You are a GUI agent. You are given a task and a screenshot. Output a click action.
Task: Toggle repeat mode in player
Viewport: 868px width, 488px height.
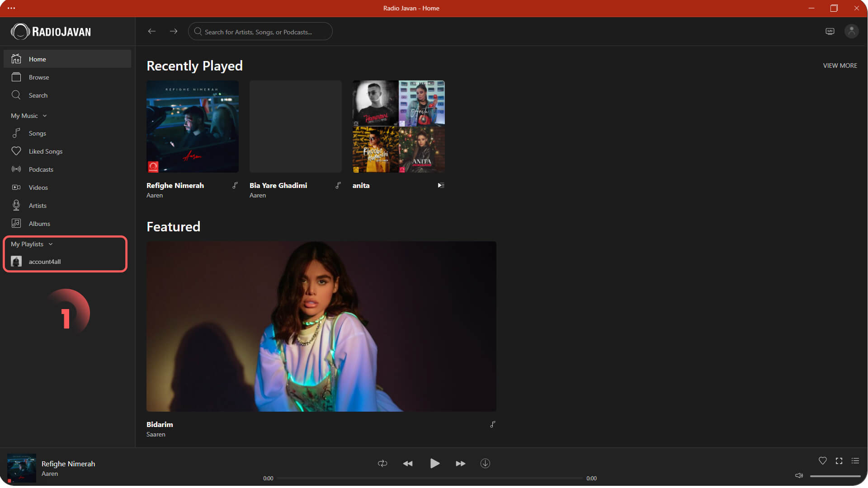pos(382,464)
